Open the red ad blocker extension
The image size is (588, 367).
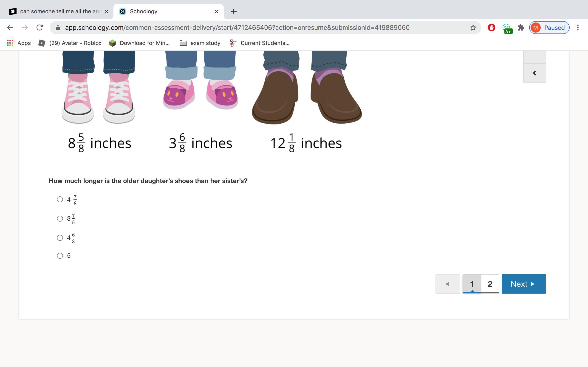pos(491,28)
